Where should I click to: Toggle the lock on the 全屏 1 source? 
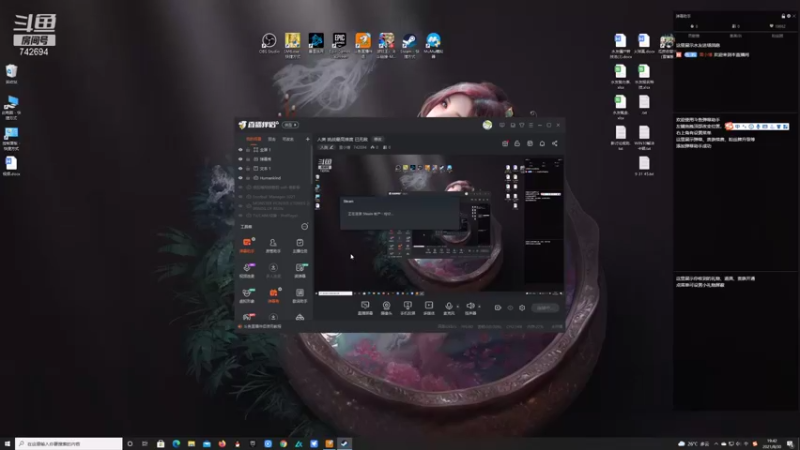click(x=248, y=149)
